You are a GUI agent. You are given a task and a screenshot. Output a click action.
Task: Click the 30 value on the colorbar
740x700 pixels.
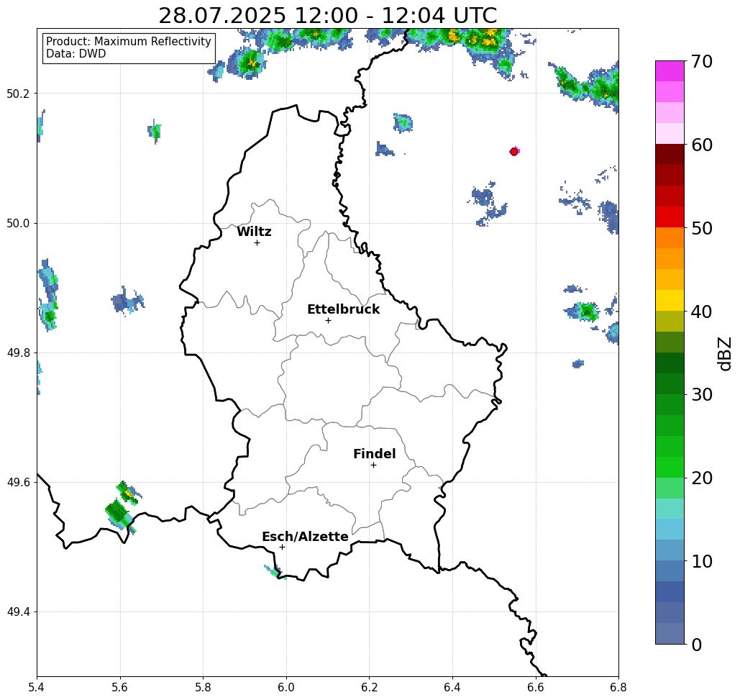pyautogui.click(x=702, y=395)
